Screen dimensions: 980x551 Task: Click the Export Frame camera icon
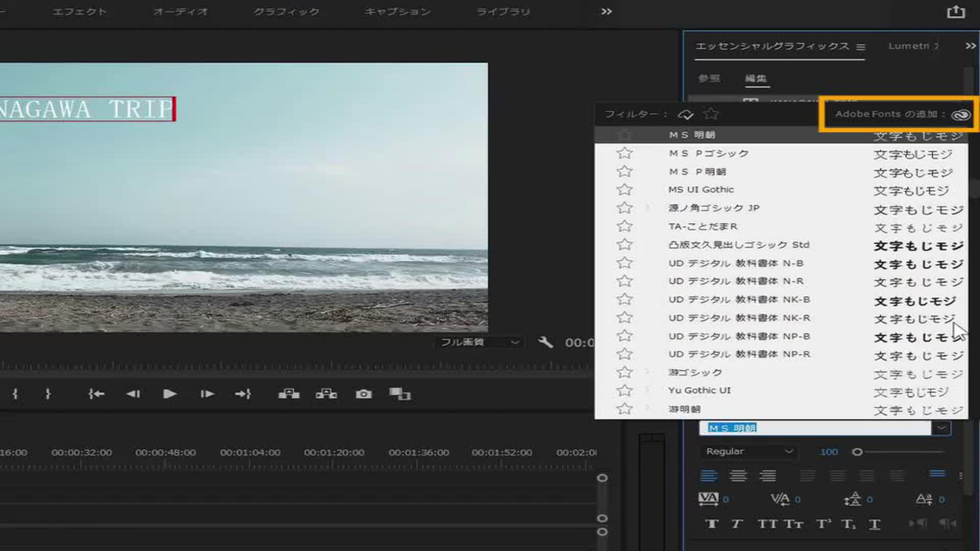tap(363, 394)
